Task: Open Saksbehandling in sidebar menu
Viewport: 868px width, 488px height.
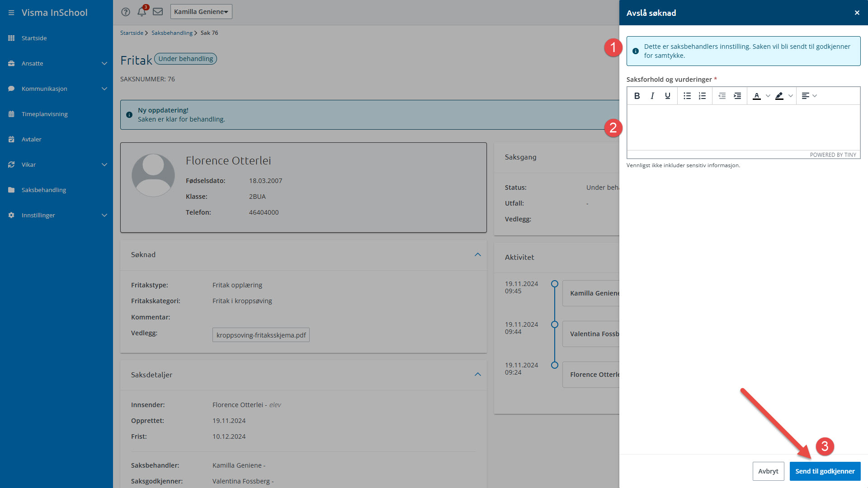Action: click(44, 190)
